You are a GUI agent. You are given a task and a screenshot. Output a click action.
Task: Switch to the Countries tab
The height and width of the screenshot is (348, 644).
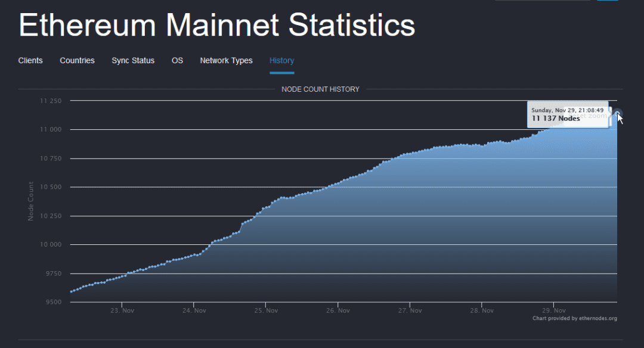[x=77, y=60]
